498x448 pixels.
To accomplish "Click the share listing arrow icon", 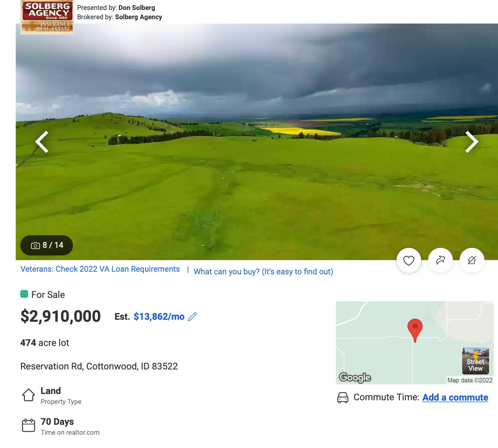I will coord(440,260).
